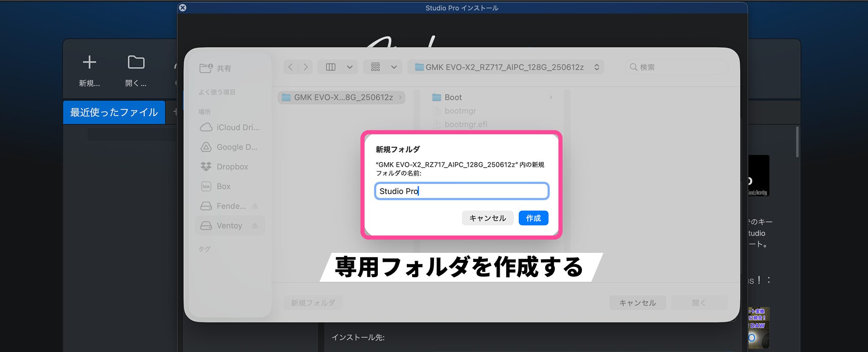Go back with the left chevron button
Image resolution: width=868 pixels, height=352 pixels.
[291, 67]
